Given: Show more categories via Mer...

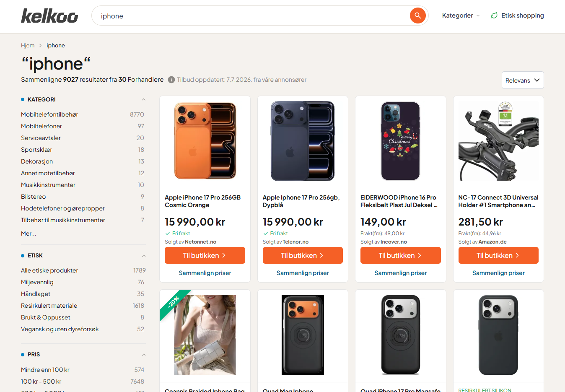Looking at the screenshot, I should point(29,234).
